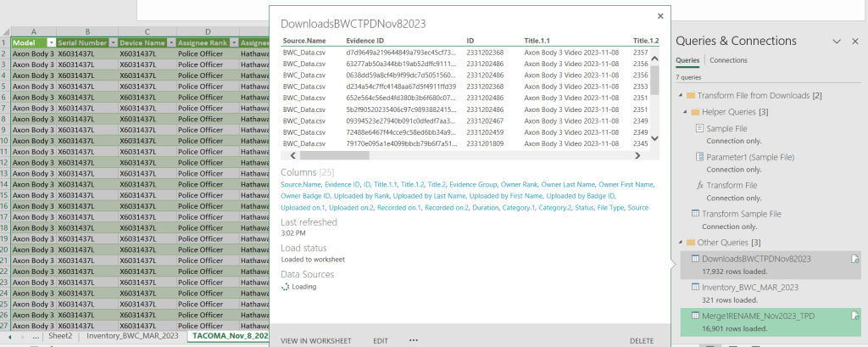Close the DownloadsBWCTPDNov82023 preview popup
This screenshot has width=868, height=347.
click(x=660, y=16)
